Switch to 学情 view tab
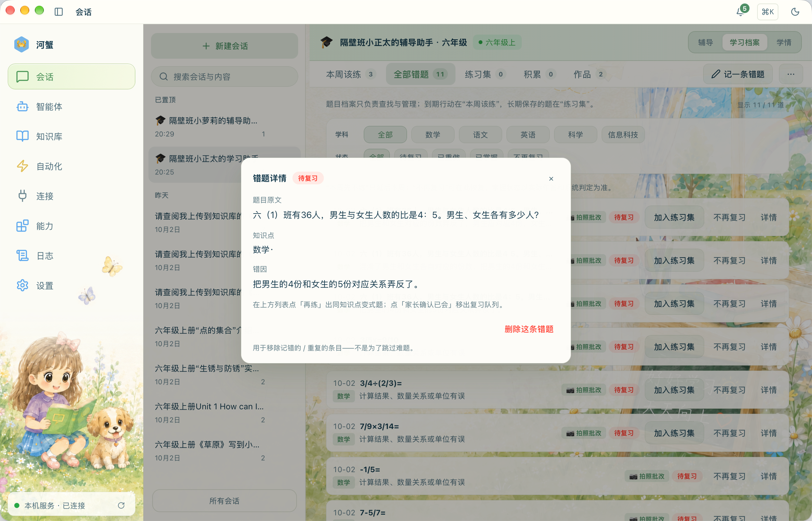Screen dimensions: 812x521 (783, 42)
